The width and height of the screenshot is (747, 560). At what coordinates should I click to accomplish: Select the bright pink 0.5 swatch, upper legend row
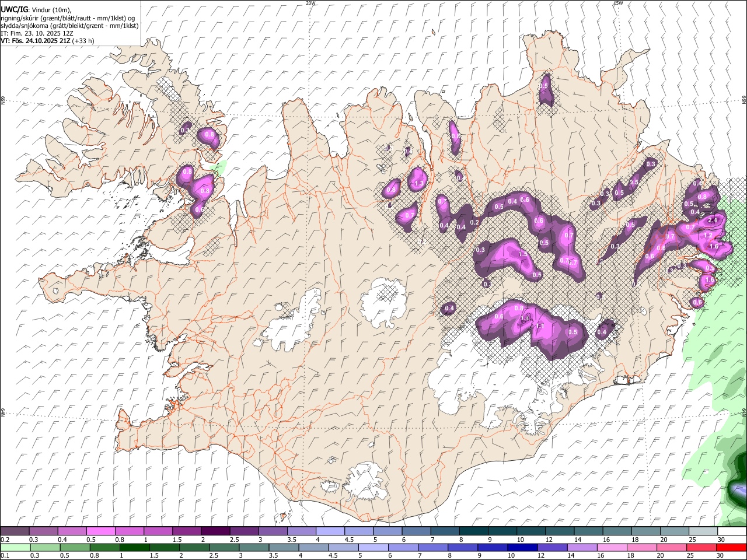click(x=100, y=531)
